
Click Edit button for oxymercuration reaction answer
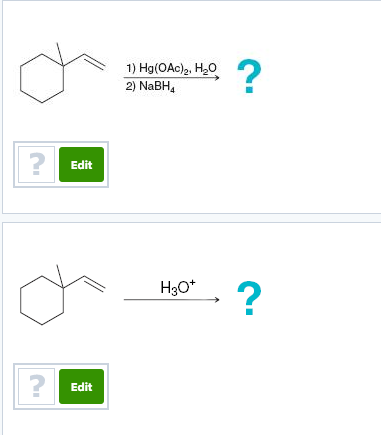81,164
